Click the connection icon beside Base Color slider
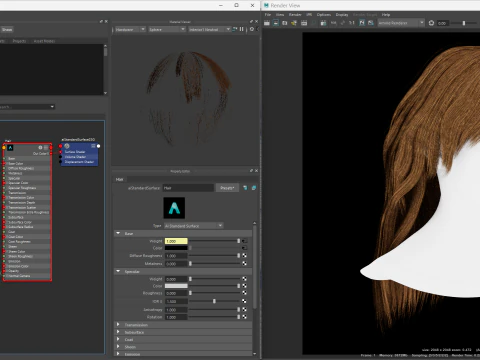Screen dimensions: 480x360 244,248
